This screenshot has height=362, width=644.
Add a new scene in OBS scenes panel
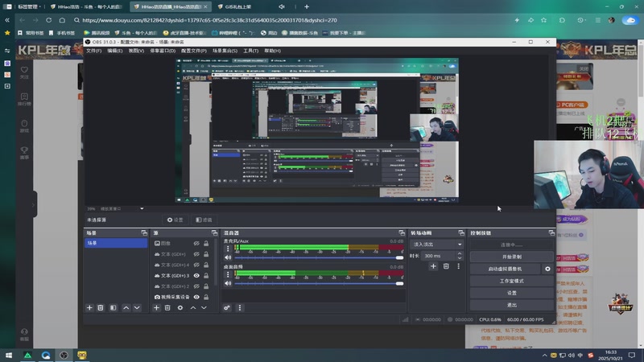(x=89, y=308)
